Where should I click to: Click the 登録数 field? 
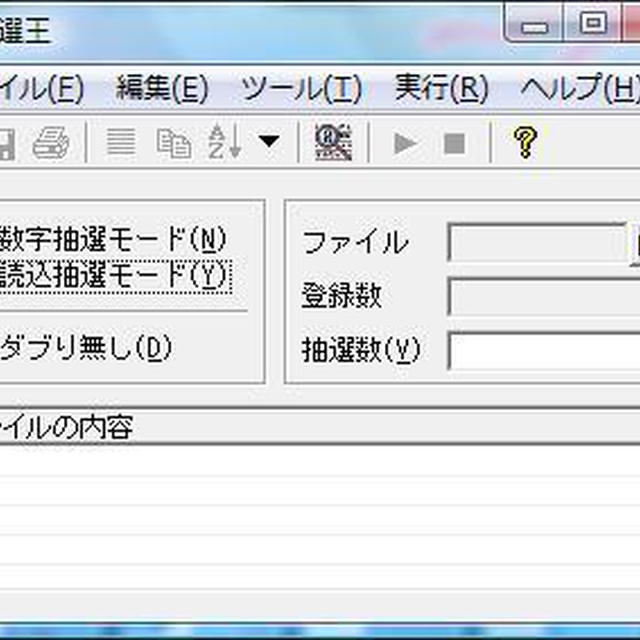[544, 296]
